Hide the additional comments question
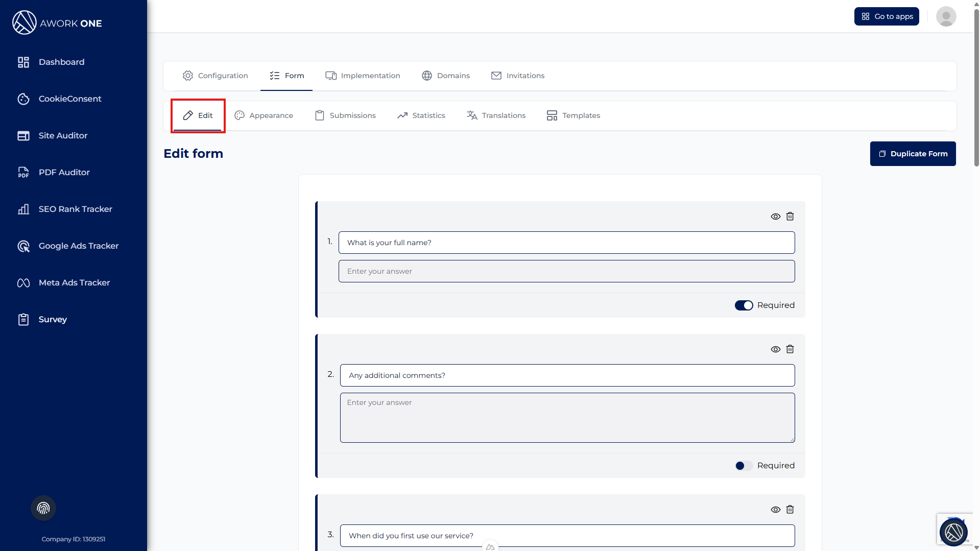 point(775,349)
